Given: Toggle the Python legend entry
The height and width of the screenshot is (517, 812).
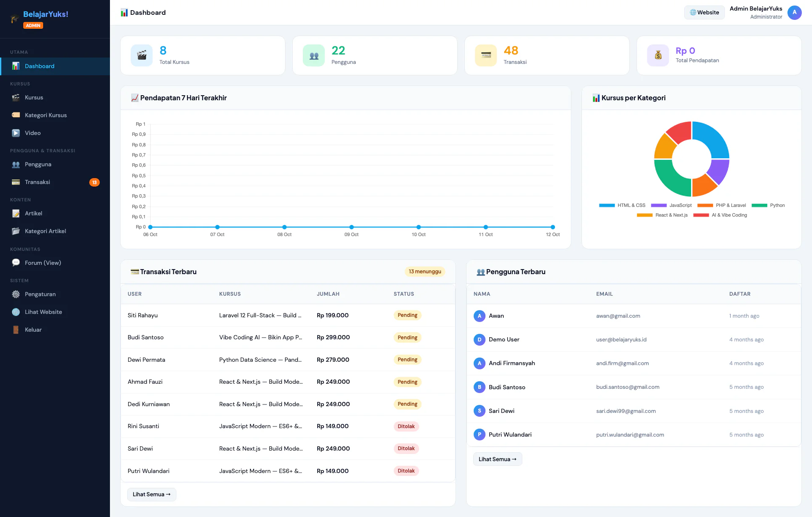Looking at the screenshot, I should coord(768,205).
